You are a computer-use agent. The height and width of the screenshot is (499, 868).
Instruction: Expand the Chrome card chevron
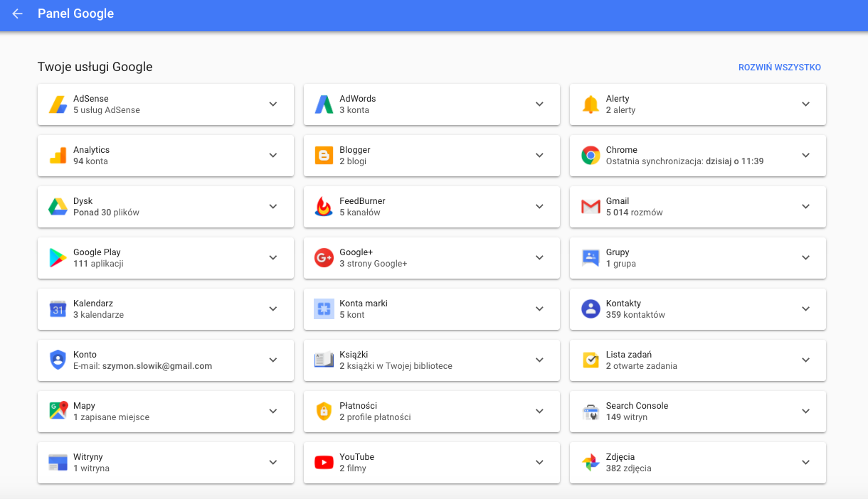(806, 156)
